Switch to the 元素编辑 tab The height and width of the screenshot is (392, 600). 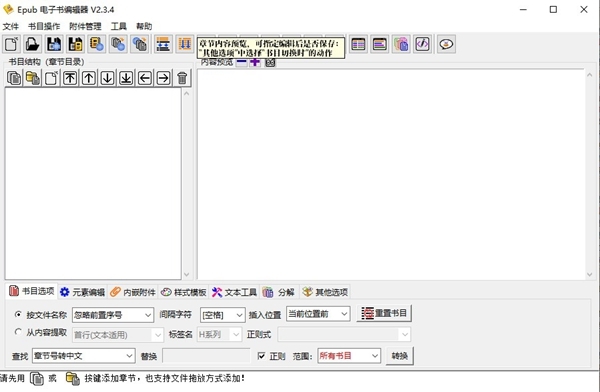tap(83, 292)
